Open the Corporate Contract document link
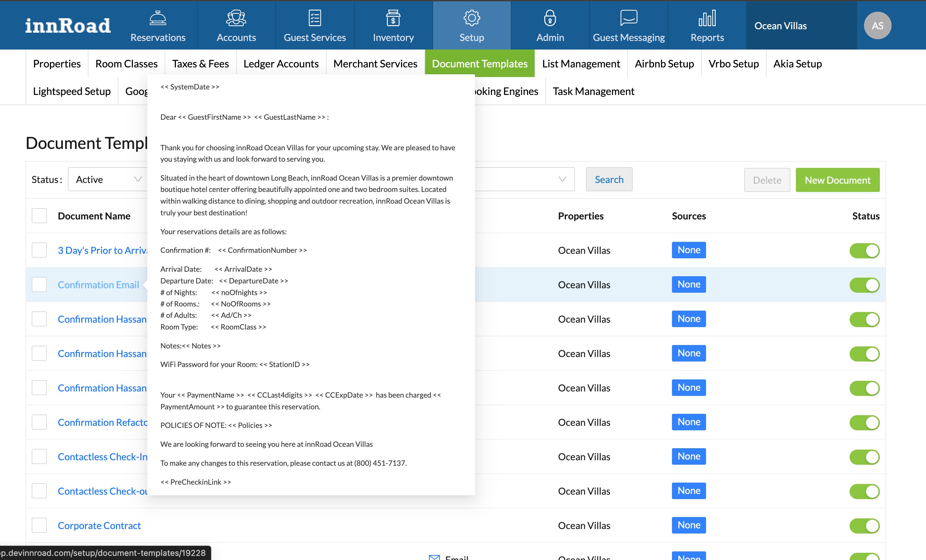 pos(99,526)
